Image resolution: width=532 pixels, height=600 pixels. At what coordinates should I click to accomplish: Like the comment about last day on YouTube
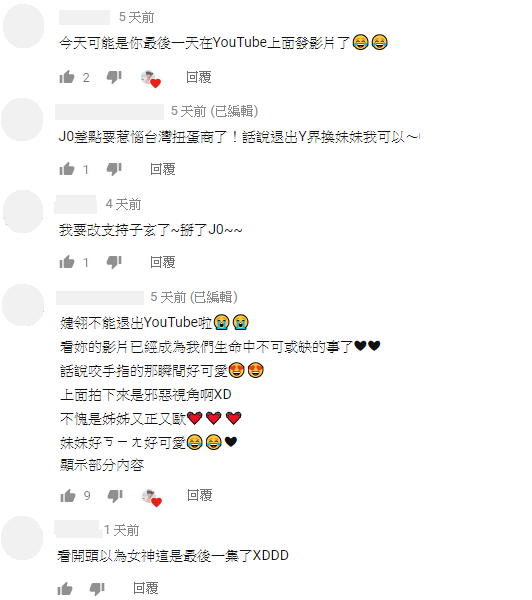pos(67,77)
